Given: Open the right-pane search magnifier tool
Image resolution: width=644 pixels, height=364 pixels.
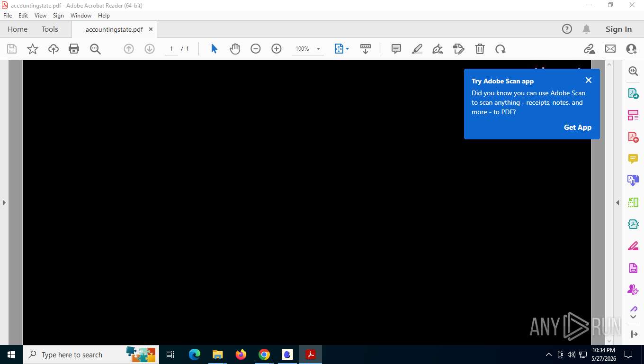Looking at the screenshot, I should coord(633,71).
